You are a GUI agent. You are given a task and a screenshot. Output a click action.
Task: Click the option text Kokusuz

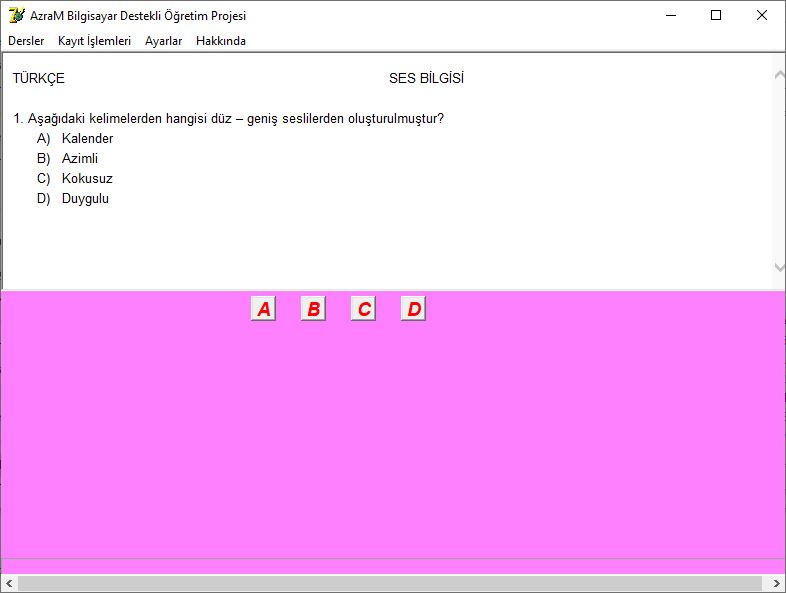point(87,178)
